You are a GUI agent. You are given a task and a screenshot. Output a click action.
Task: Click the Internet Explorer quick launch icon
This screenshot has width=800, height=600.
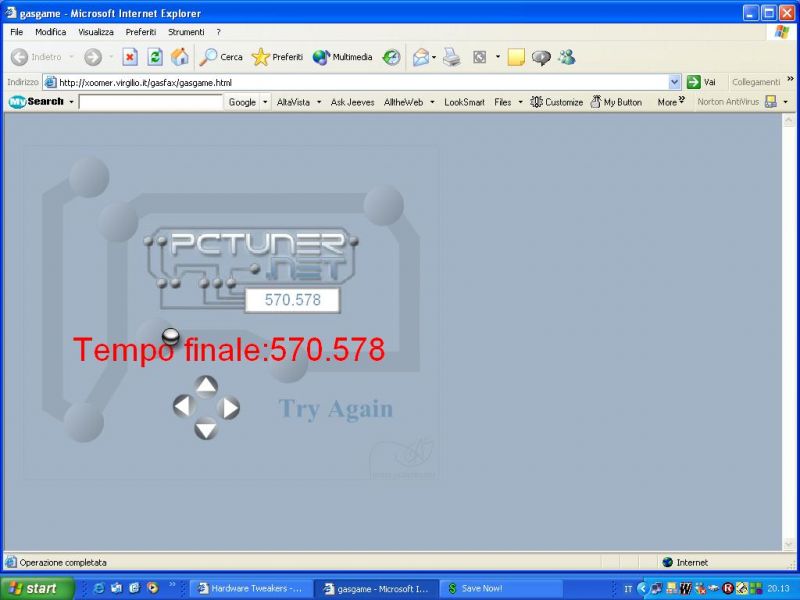(x=98, y=588)
